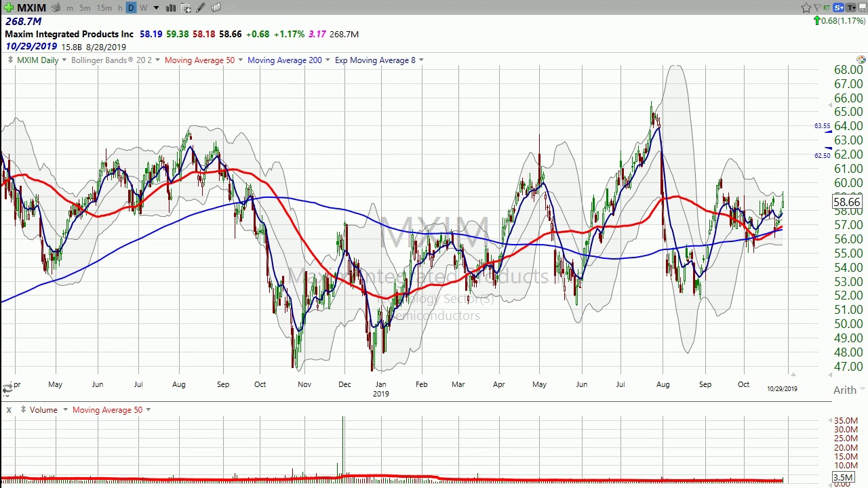Click the 63.55 price marker on scale

click(x=822, y=126)
